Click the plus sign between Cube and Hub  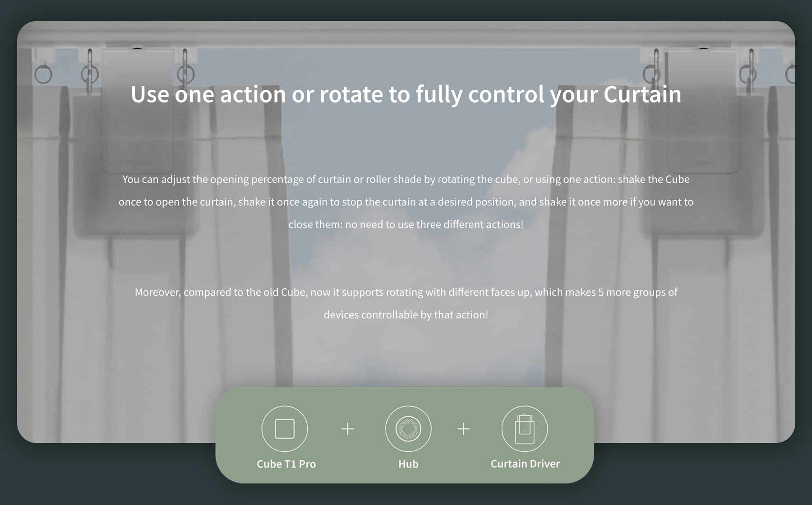347,429
